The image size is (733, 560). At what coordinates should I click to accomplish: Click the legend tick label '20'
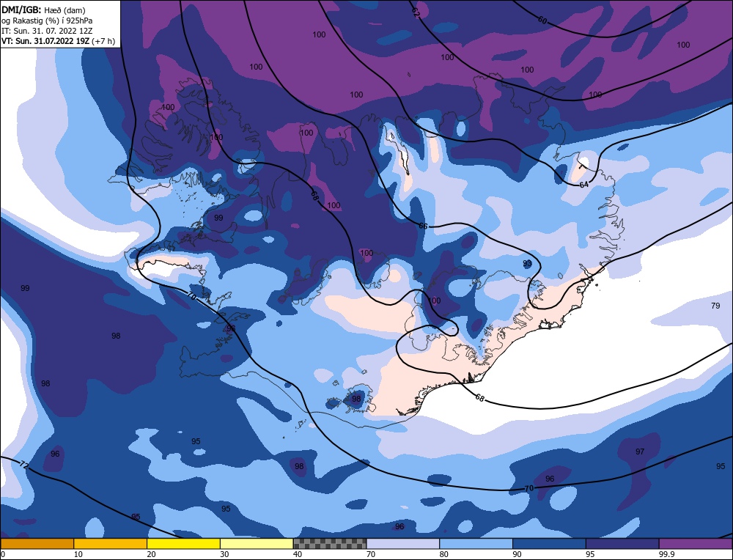151,554
